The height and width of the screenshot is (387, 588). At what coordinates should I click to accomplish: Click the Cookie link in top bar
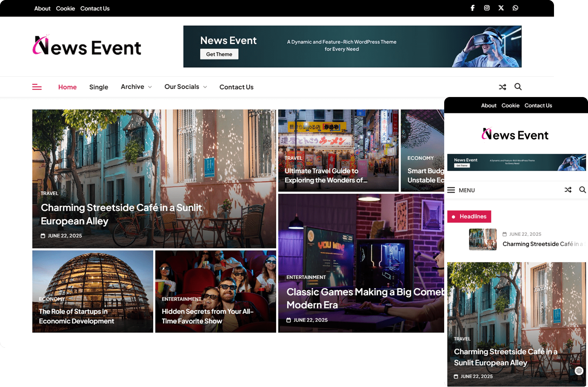tap(65, 8)
